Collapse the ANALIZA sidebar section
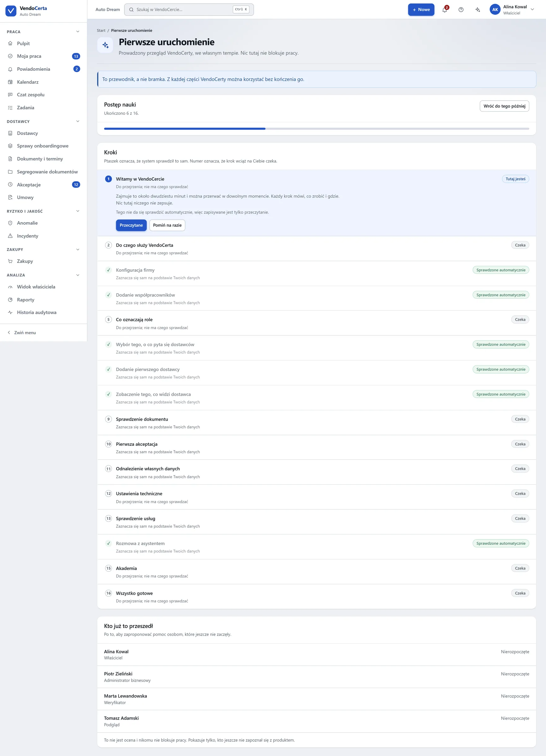This screenshot has width=546, height=756. pyautogui.click(x=78, y=275)
